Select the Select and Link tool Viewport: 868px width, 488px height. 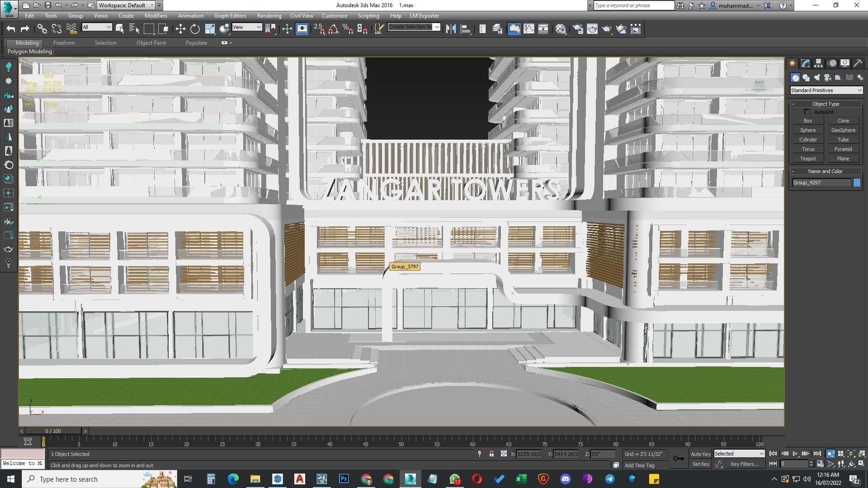(x=42, y=29)
